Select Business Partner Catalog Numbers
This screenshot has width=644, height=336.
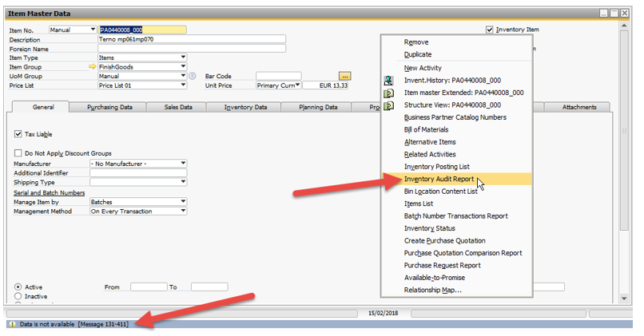455,117
